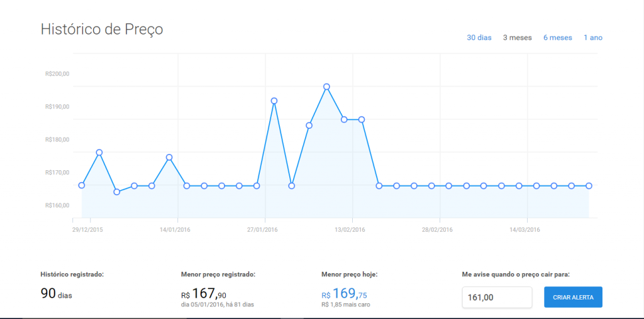The height and width of the screenshot is (319, 644).
Task: Click the alert price field showing 161,00
Action: click(x=497, y=298)
